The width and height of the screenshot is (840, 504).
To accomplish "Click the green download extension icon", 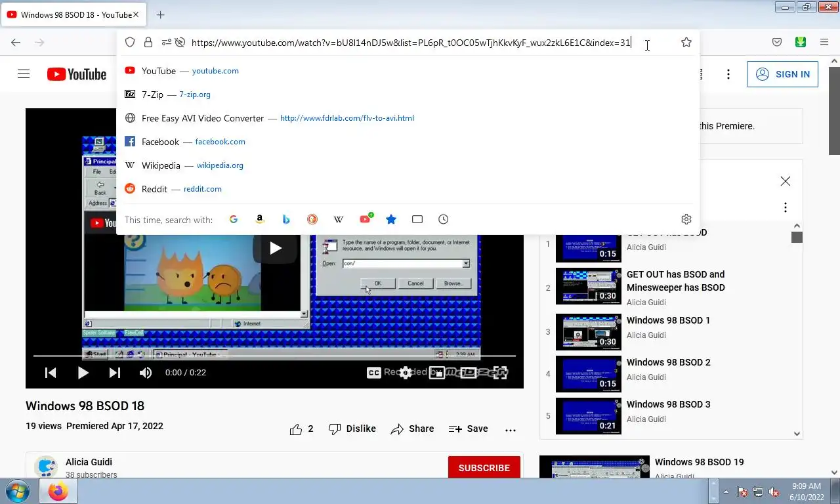I will [800, 42].
